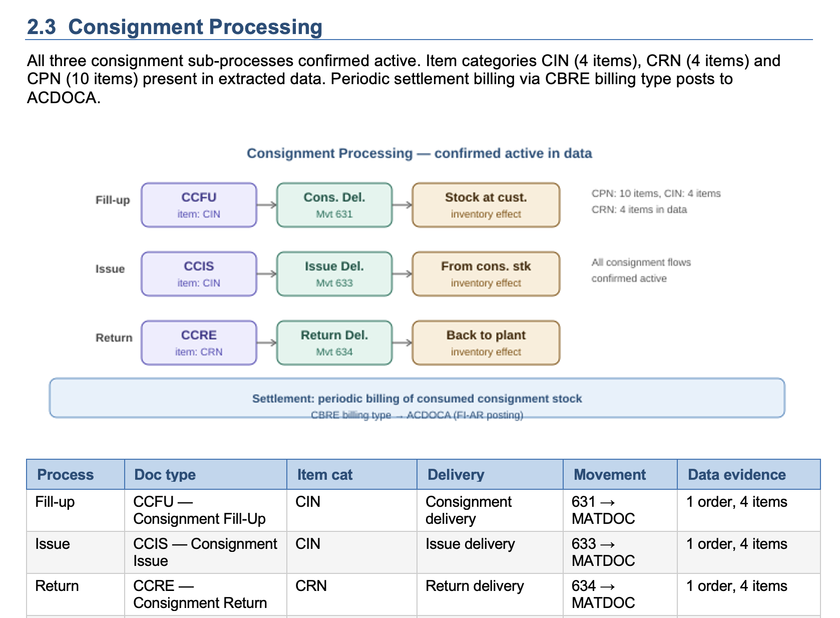840x618 pixels.
Task: Click the From cons. stk box
Action: (x=485, y=273)
